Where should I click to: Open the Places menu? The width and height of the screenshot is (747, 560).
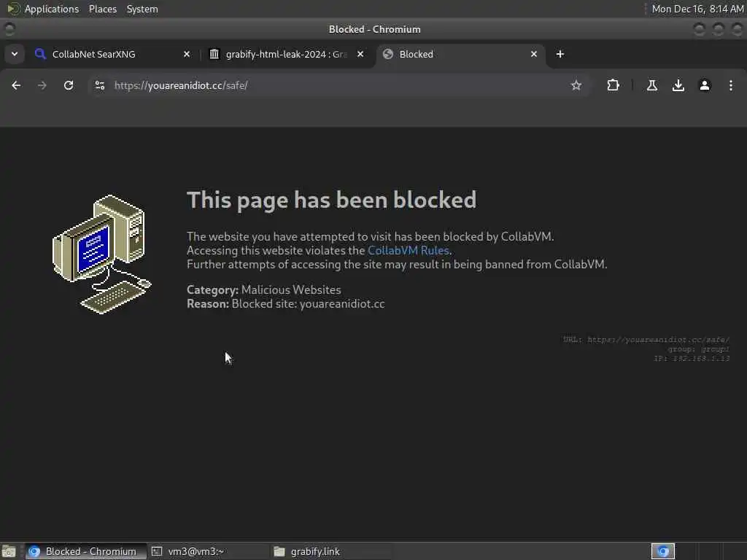(103, 9)
